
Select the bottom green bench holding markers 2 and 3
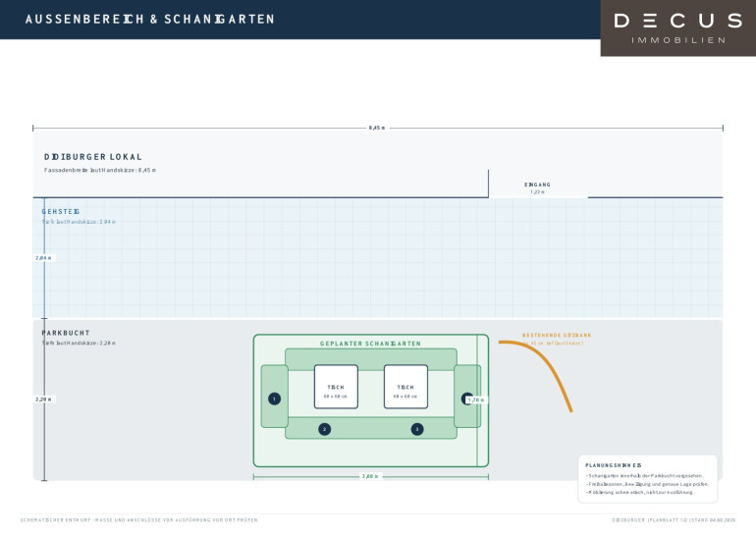pyautogui.click(x=371, y=428)
